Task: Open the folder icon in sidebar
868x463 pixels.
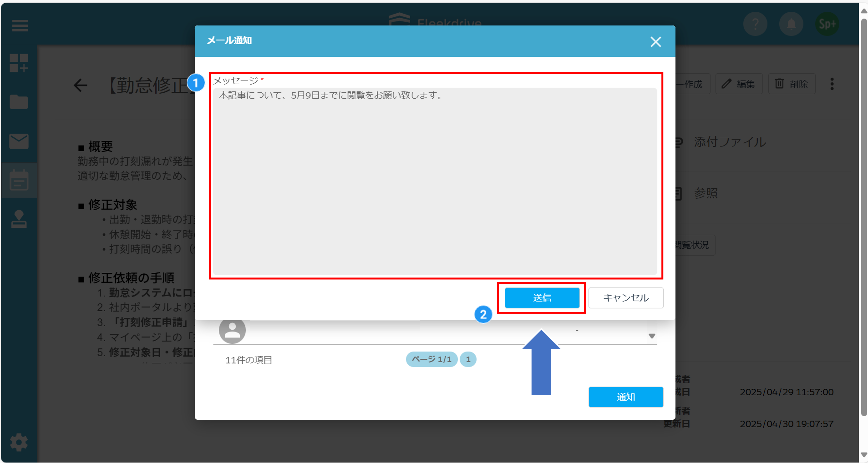Action: coord(19,102)
